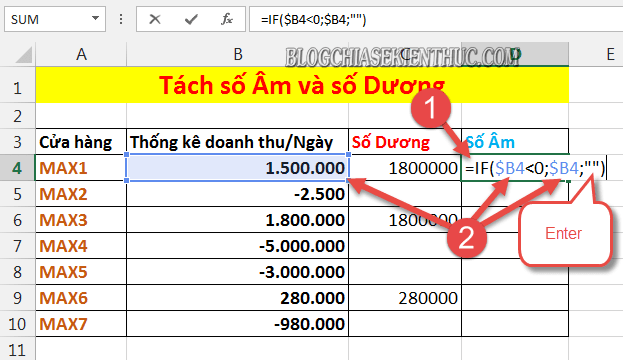Click the 'Số Dương' header cell
623x360 pixels.
[x=405, y=142]
